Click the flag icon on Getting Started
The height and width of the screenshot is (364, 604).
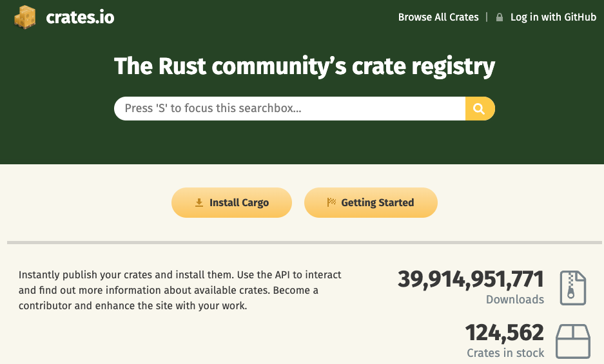click(331, 202)
